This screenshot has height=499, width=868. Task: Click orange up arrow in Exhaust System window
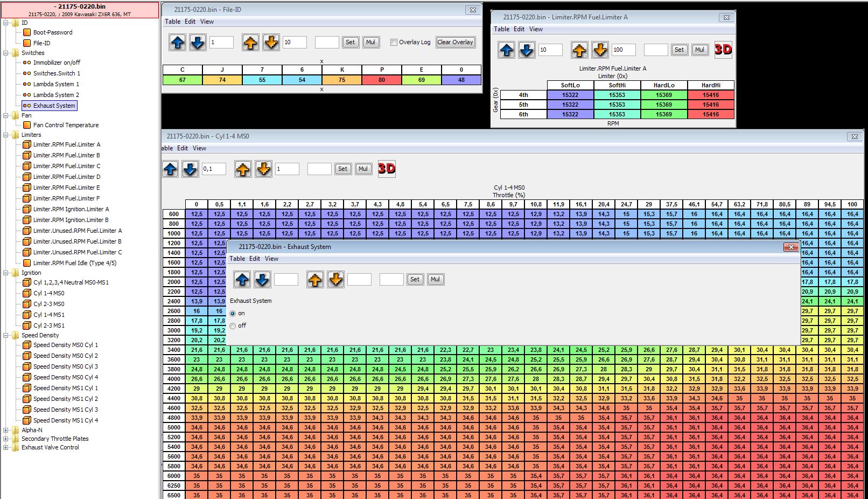315,279
